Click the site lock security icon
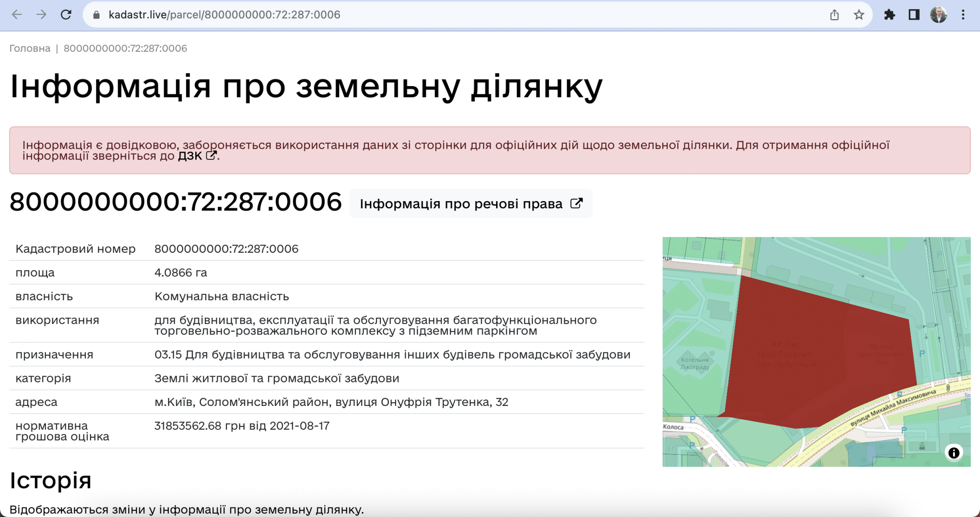 pyautogui.click(x=97, y=15)
